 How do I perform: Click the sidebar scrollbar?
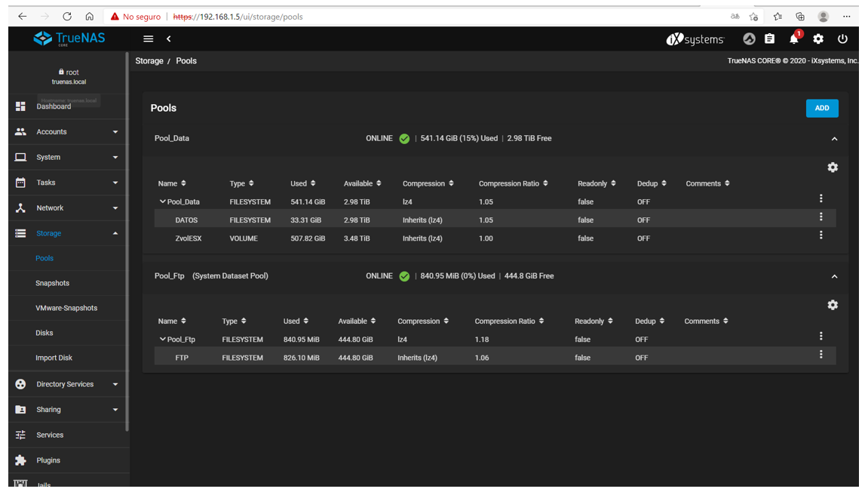coord(127,242)
